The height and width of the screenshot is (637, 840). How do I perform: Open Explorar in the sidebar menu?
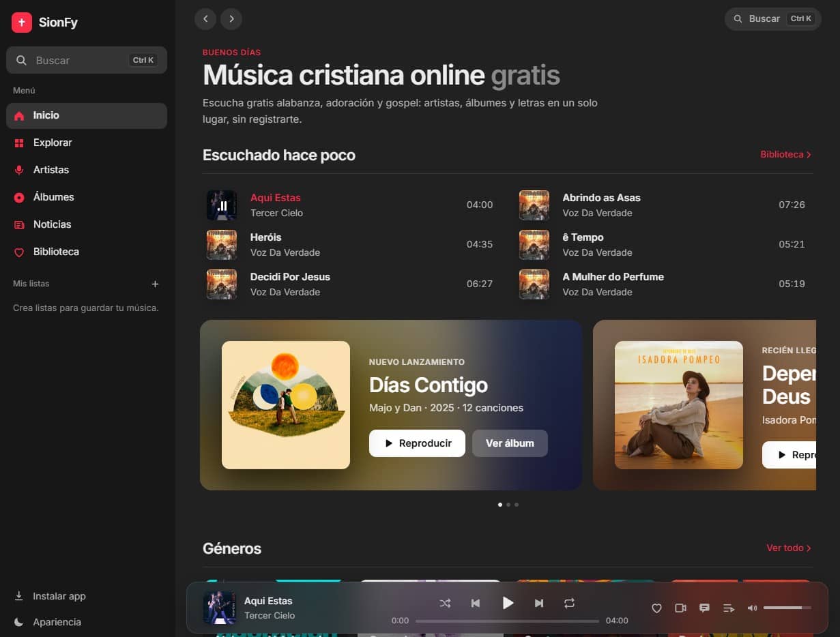(87, 143)
